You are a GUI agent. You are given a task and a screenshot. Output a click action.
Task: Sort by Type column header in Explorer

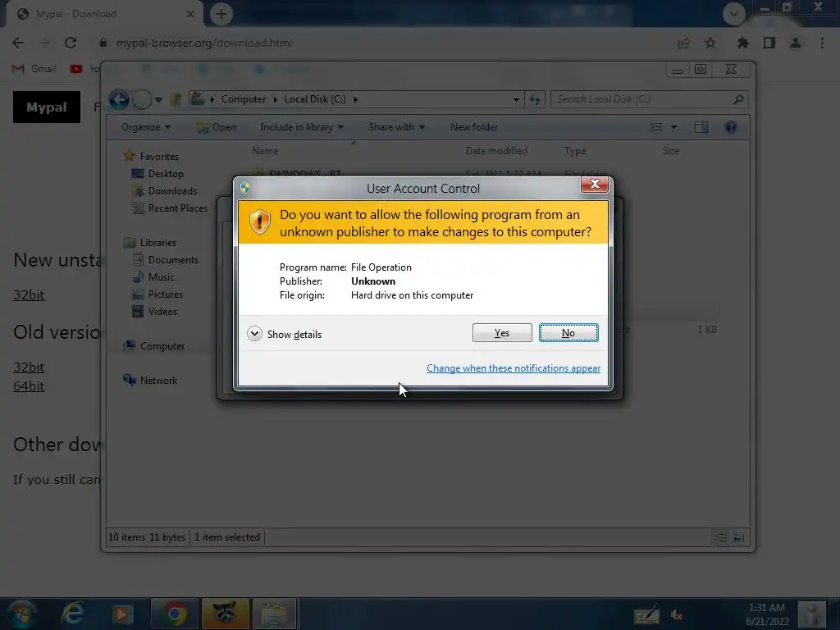575,151
